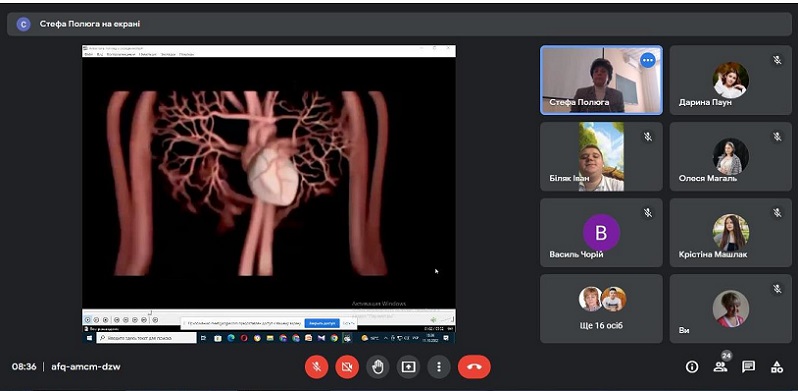The image size is (798, 391).
Task: Click Windows Start button in shared screen
Action: tap(89, 338)
